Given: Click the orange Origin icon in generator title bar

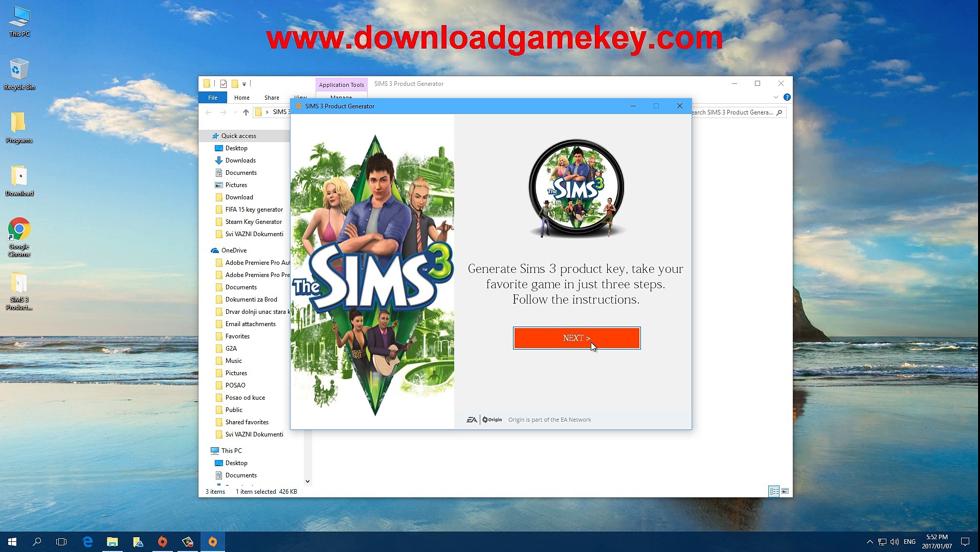Looking at the screenshot, I should click(299, 106).
